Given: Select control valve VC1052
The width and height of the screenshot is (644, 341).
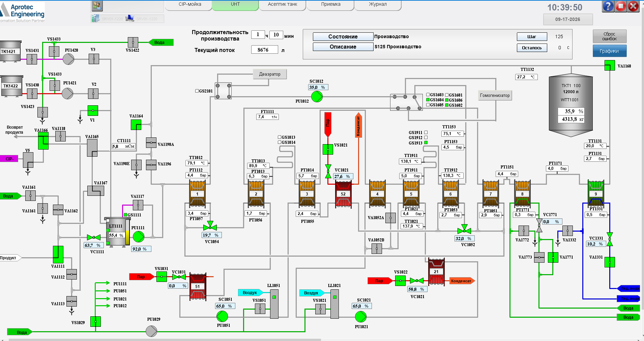Looking at the screenshot, I should [x=464, y=230].
